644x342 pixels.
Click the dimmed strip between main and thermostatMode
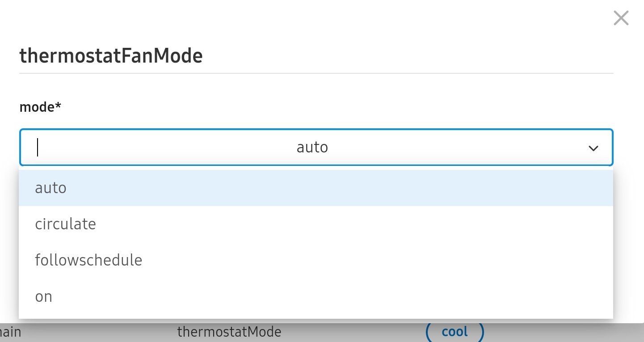click(x=98, y=332)
